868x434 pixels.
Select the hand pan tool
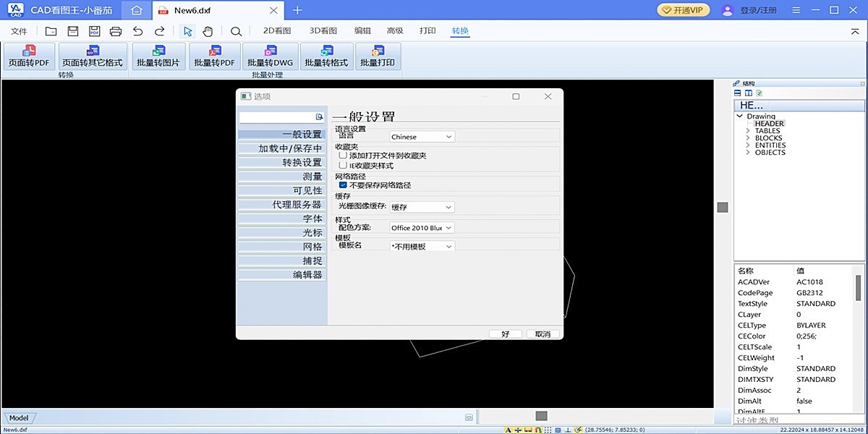(208, 31)
